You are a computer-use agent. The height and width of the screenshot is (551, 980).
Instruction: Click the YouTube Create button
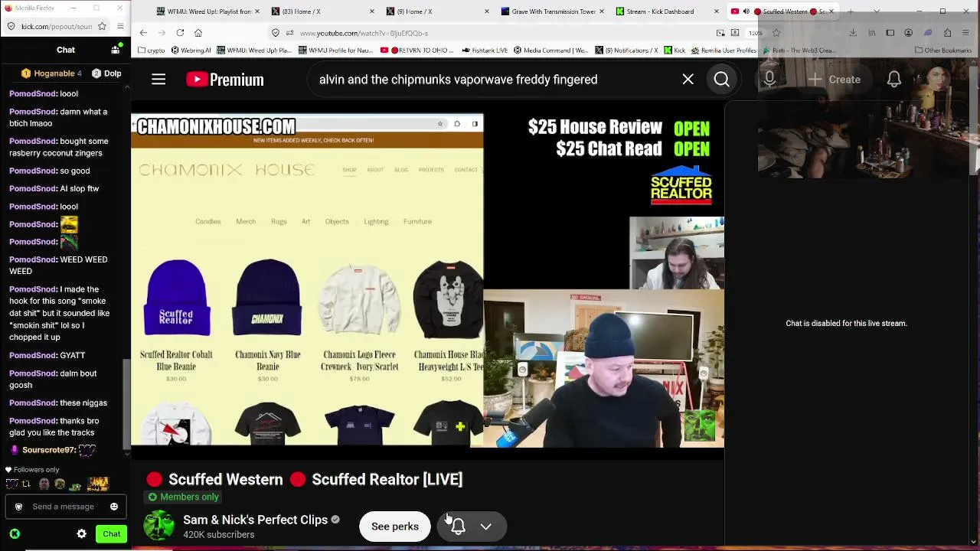click(x=834, y=80)
